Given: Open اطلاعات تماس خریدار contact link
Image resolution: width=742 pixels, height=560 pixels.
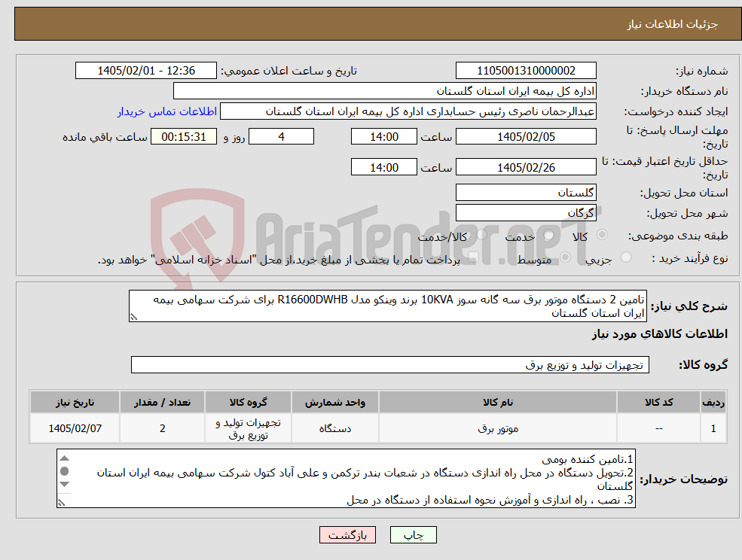Looking at the screenshot, I should coord(167,111).
